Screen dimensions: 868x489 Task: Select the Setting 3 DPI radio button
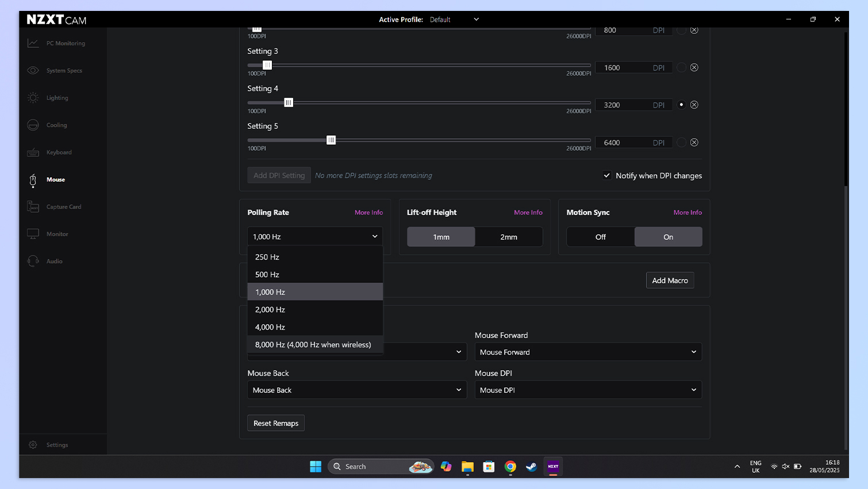[x=681, y=68]
